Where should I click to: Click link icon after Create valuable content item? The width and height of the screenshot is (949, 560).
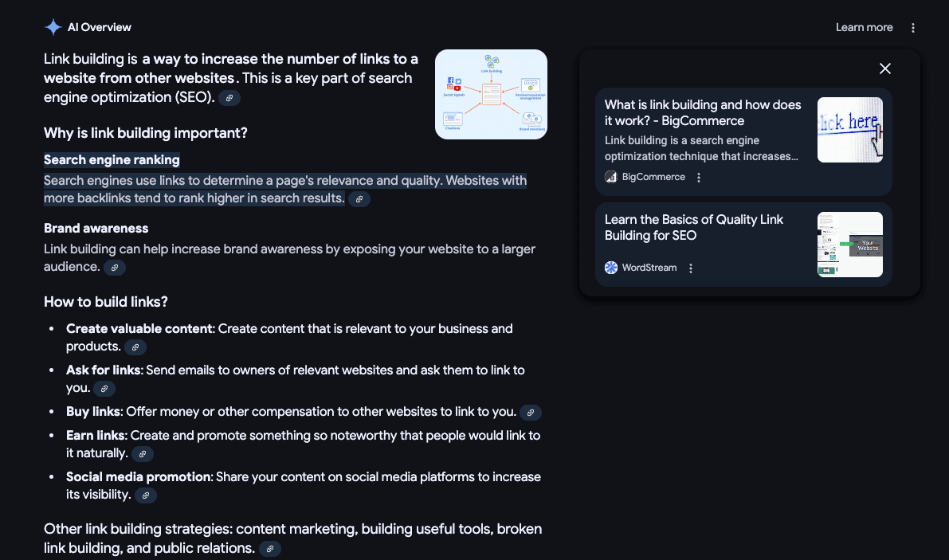(135, 347)
